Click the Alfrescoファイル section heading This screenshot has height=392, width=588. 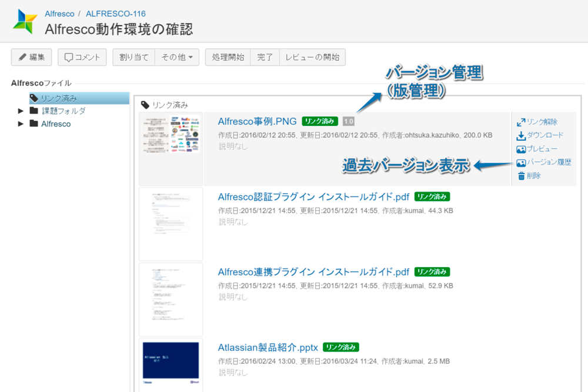coord(41,83)
